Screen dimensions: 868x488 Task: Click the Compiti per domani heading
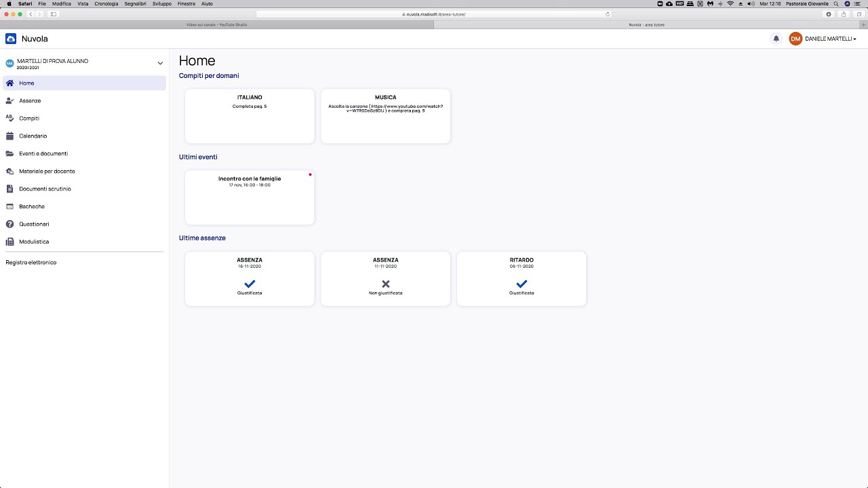click(209, 75)
